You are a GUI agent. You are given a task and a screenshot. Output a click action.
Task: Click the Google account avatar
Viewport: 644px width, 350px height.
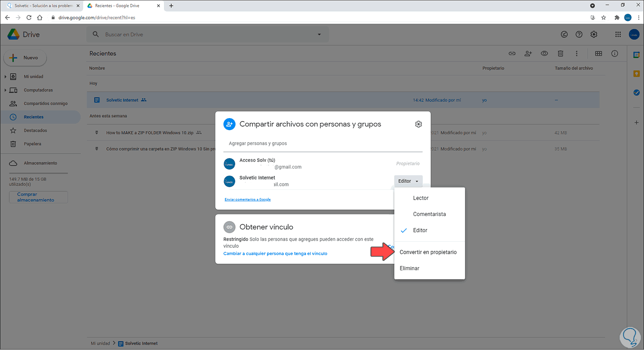pos(634,34)
